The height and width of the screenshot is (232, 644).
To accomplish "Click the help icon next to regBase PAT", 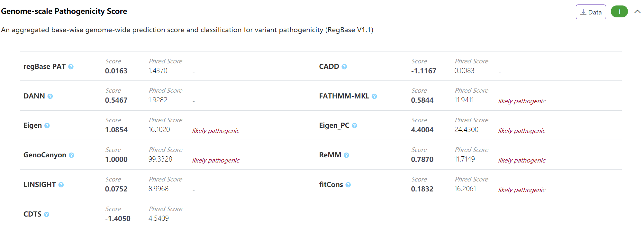I will click(71, 67).
